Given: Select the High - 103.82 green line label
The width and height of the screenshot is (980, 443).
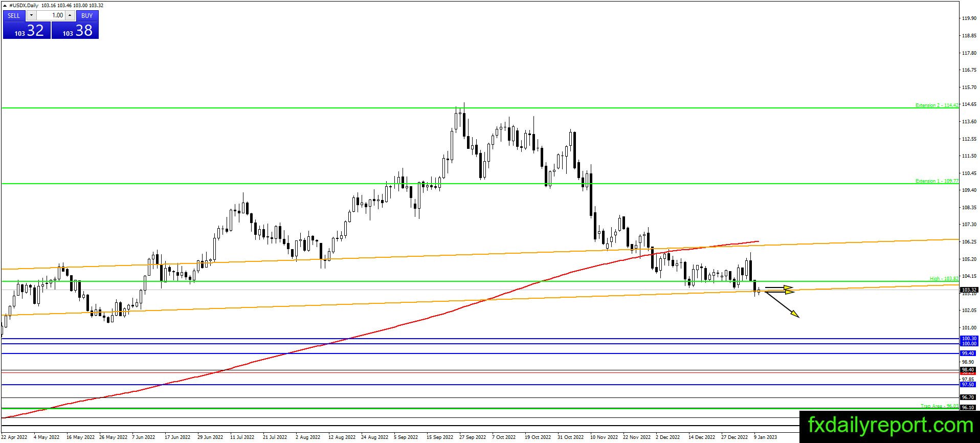Looking at the screenshot, I should (944, 279).
